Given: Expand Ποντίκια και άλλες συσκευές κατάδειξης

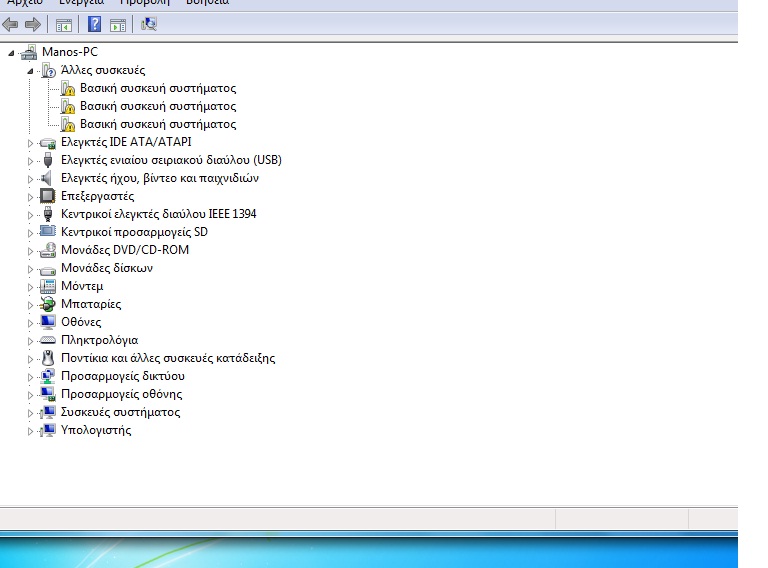Looking at the screenshot, I should point(30,359).
